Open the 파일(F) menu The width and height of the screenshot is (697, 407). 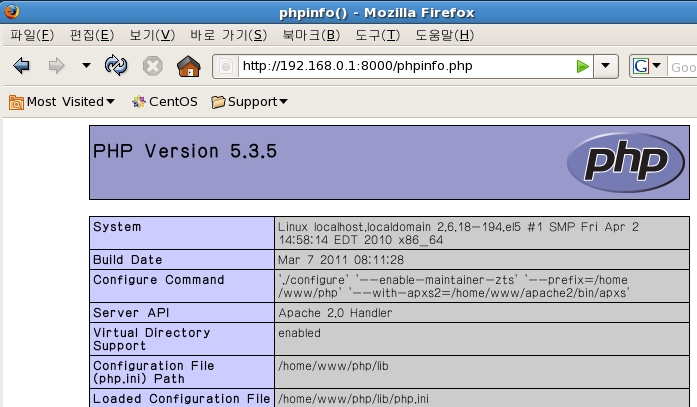[x=32, y=35]
